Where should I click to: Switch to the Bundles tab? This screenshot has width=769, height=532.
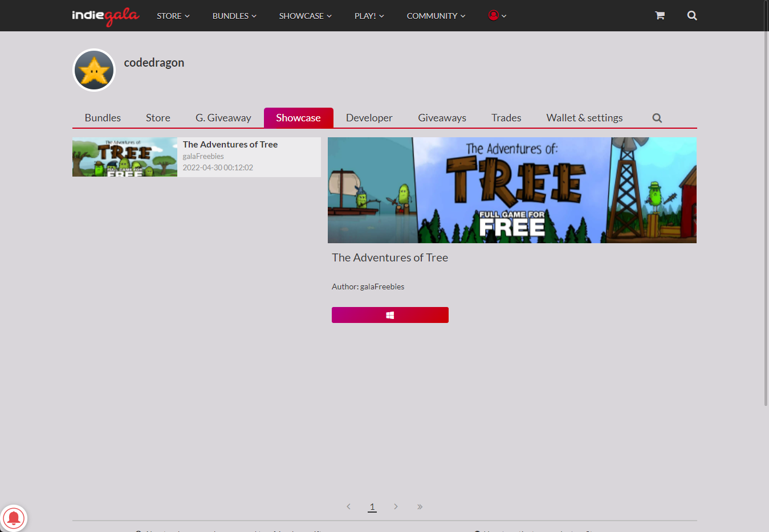(x=103, y=118)
